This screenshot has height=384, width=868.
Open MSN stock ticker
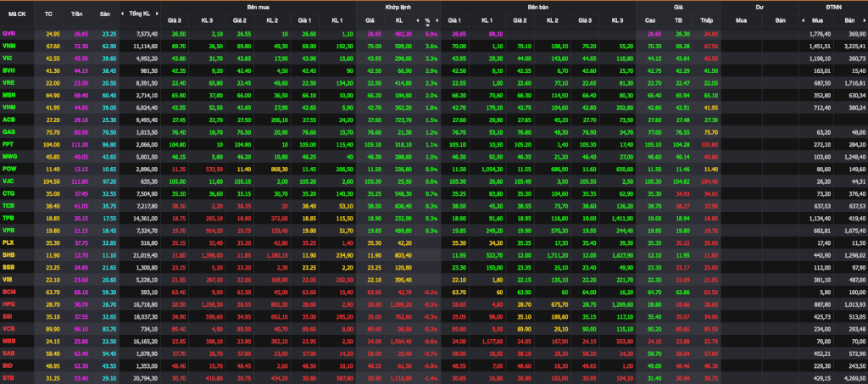pyautogui.click(x=8, y=93)
